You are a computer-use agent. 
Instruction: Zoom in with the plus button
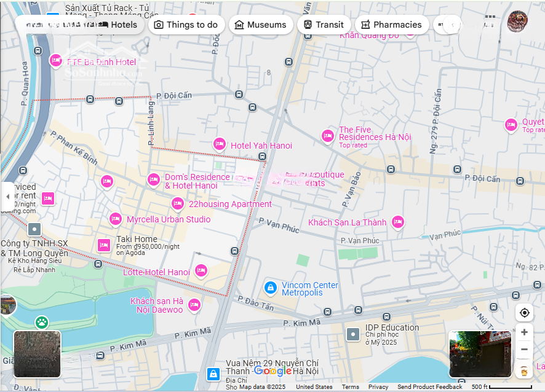524,332
